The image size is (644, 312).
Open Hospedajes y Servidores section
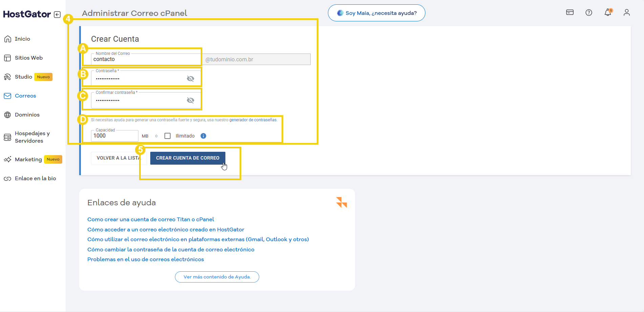tap(32, 137)
